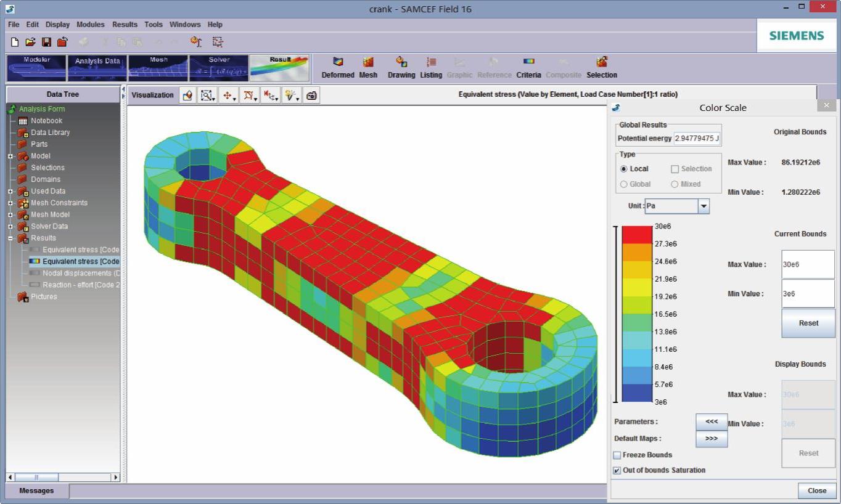Click the Save file icon
The width and height of the screenshot is (841, 504).
pyautogui.click(x=46, y=42)
